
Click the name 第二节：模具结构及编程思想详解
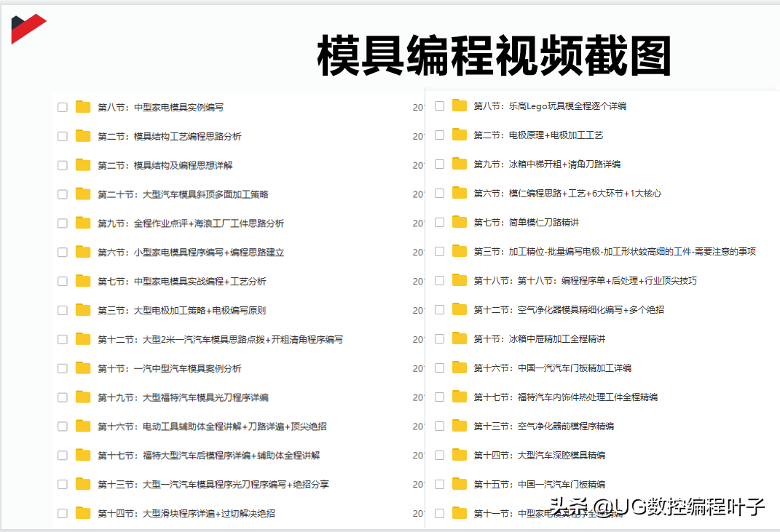(165, 165)
